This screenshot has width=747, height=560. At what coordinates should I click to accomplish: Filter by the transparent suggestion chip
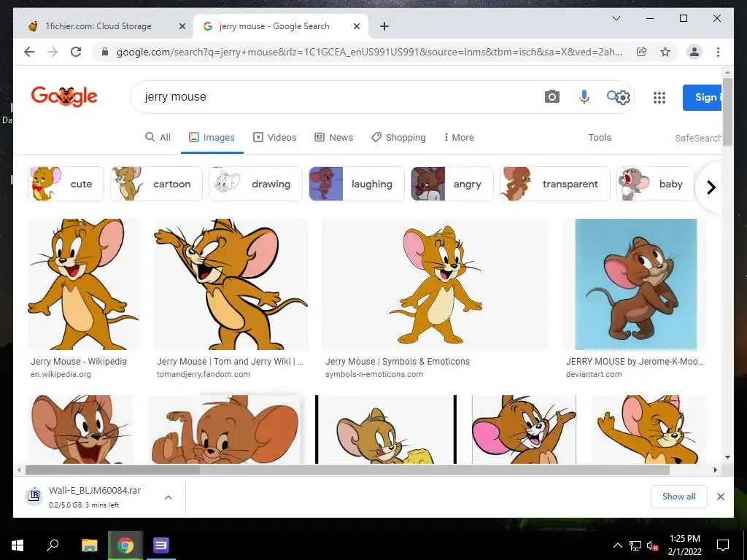tap(555, 184)
